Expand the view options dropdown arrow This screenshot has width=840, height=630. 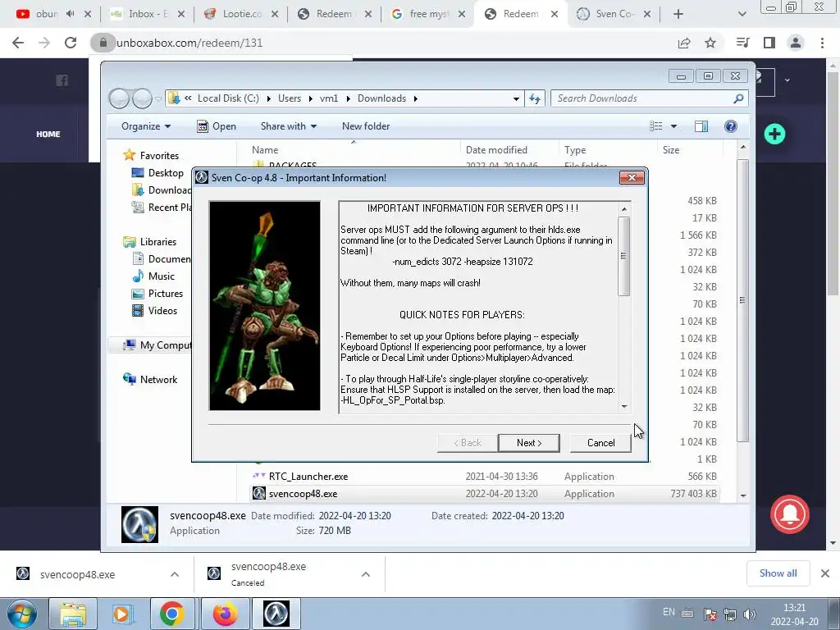674,126
